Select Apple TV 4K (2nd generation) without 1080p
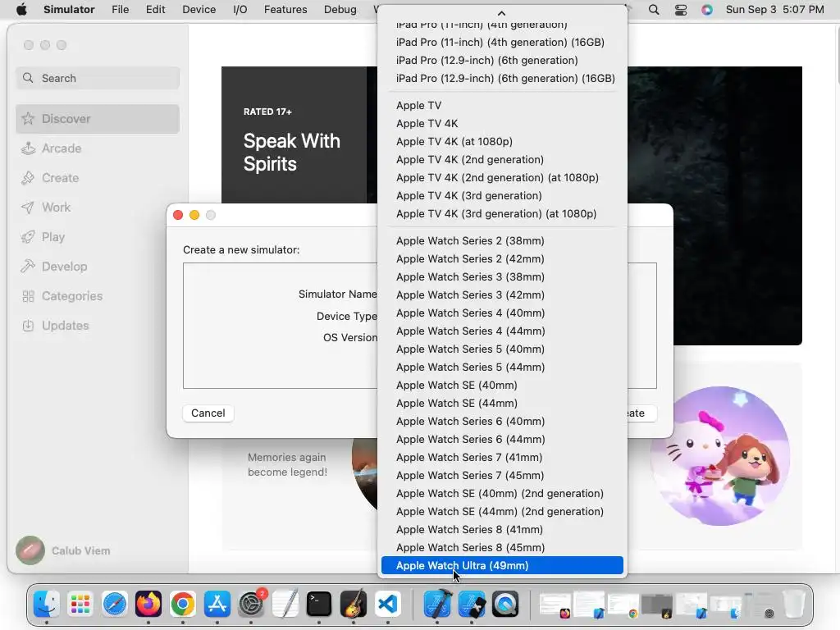The height and width of the screenshot is (630, 840). 502,159
